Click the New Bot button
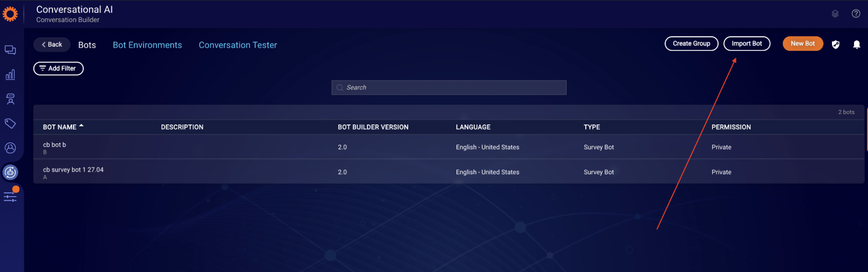Viewport: 868px width, 272px height. [802, 43]
